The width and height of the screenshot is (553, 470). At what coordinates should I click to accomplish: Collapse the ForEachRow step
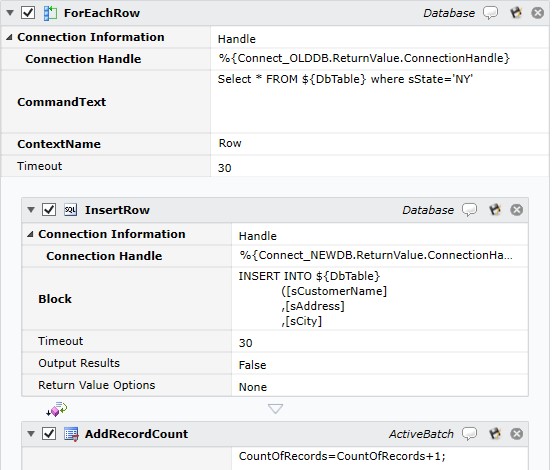[x=10, y=13]
